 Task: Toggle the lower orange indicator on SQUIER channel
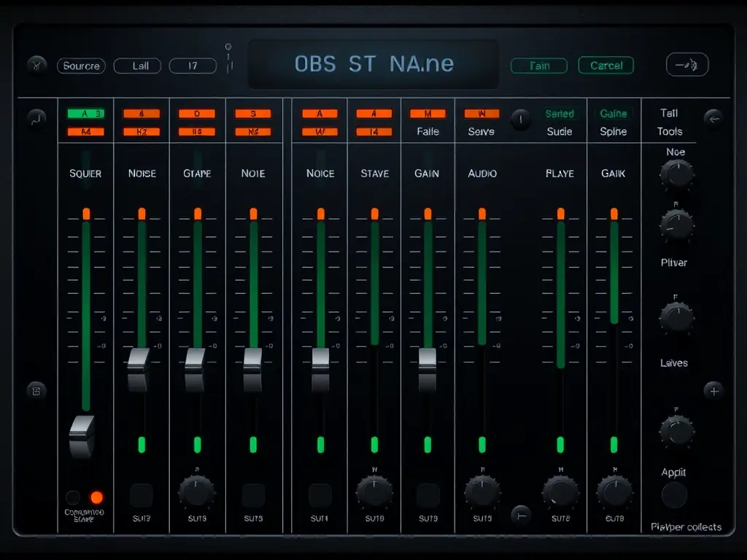(x=86, y=131)
